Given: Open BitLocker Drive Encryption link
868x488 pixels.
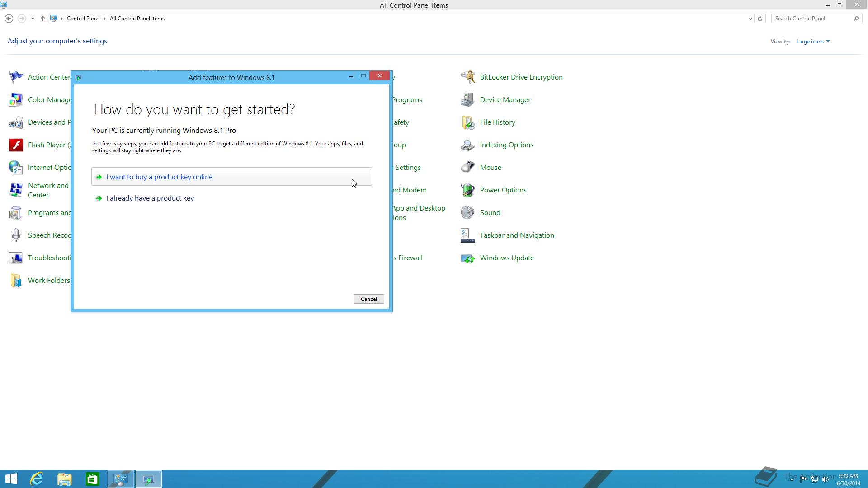Looking at the screenshot, I should point(521,77).
